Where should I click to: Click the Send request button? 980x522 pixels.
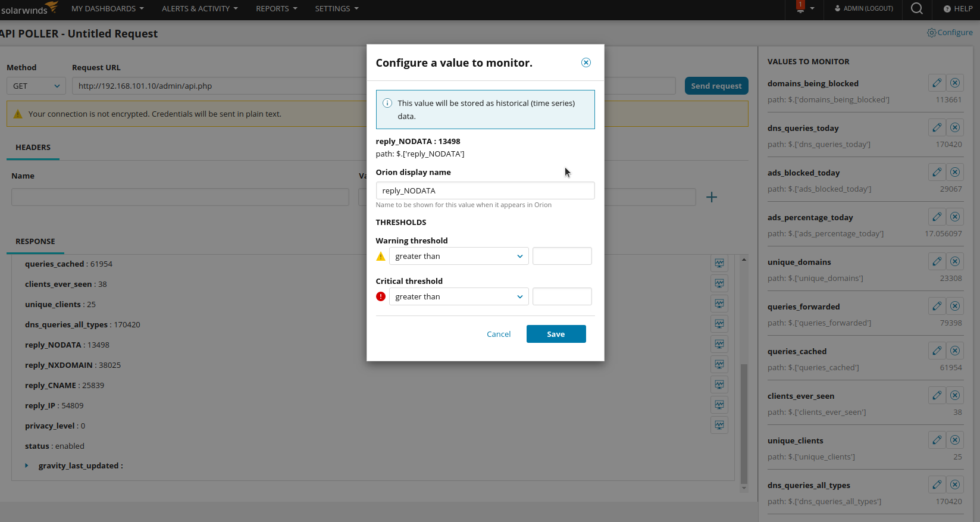tap(716, 86)
